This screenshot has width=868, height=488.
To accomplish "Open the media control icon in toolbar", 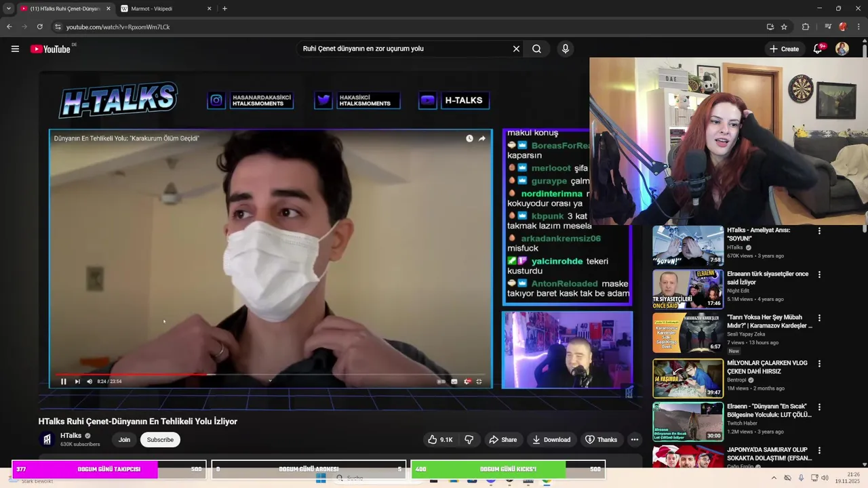I will tap(829, 27).
